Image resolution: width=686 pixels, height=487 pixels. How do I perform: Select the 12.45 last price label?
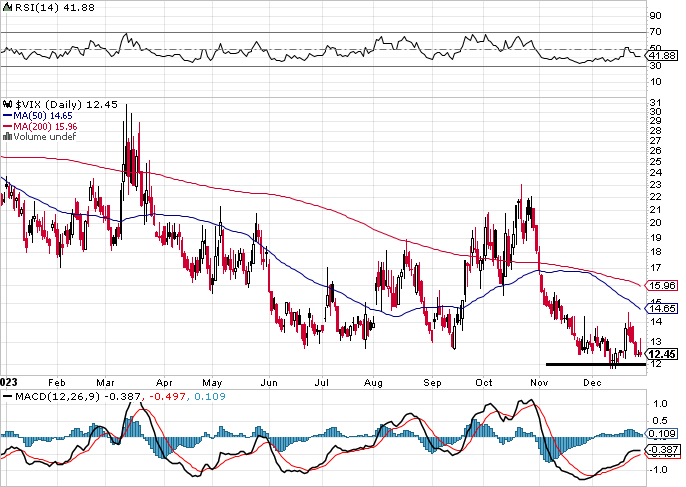click(x=663, y=354)
